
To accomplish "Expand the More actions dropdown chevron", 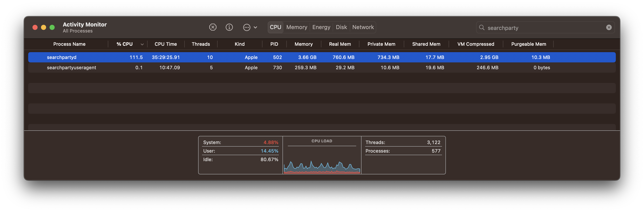I will 255,27.
